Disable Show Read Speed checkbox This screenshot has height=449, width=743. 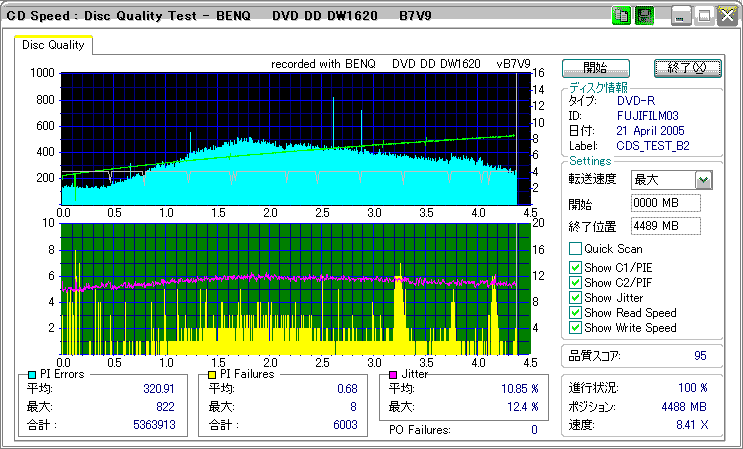(x=575, y=313)
